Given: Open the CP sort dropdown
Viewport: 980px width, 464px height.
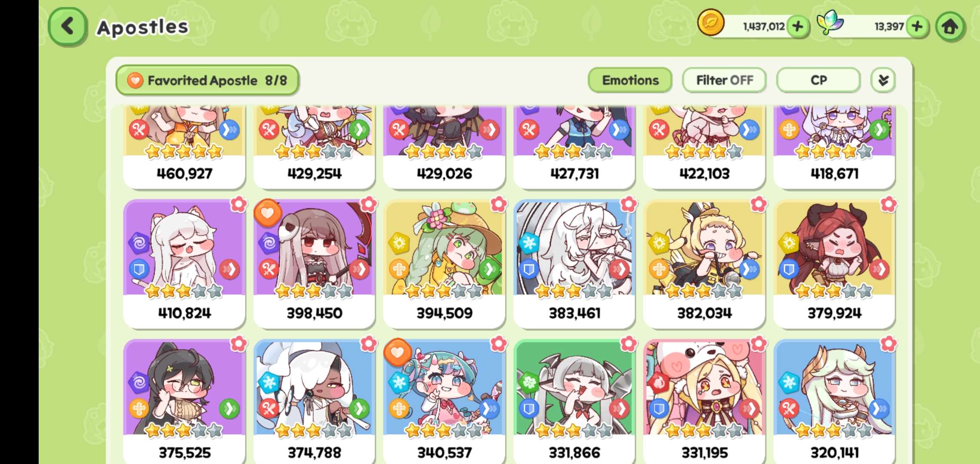Looking at the screenshot, I should (818, 80).
